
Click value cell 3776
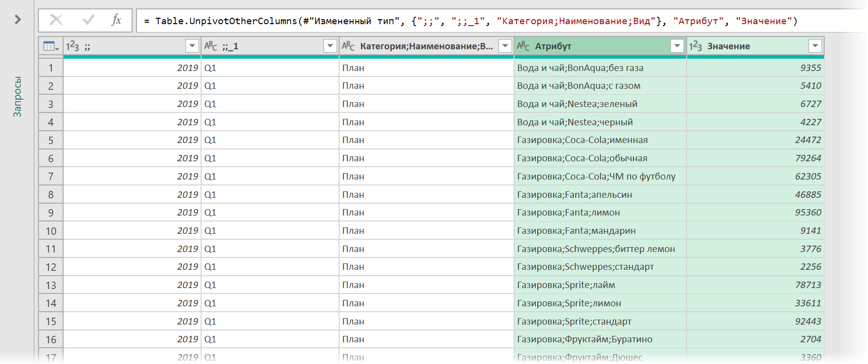755,249
